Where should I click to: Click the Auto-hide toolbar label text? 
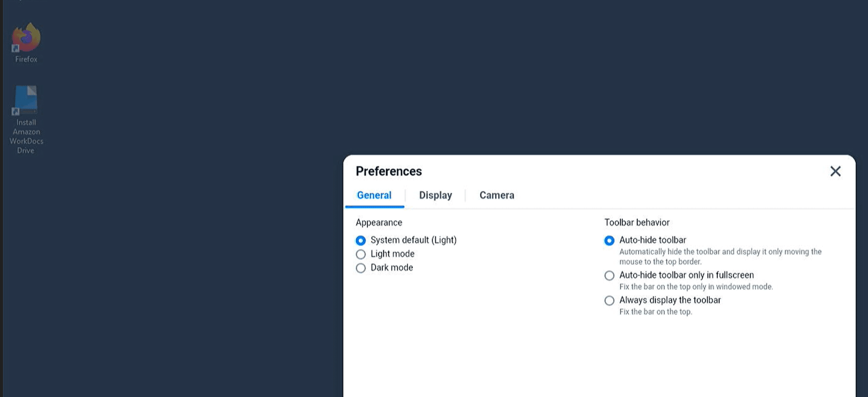coord(653,240)
